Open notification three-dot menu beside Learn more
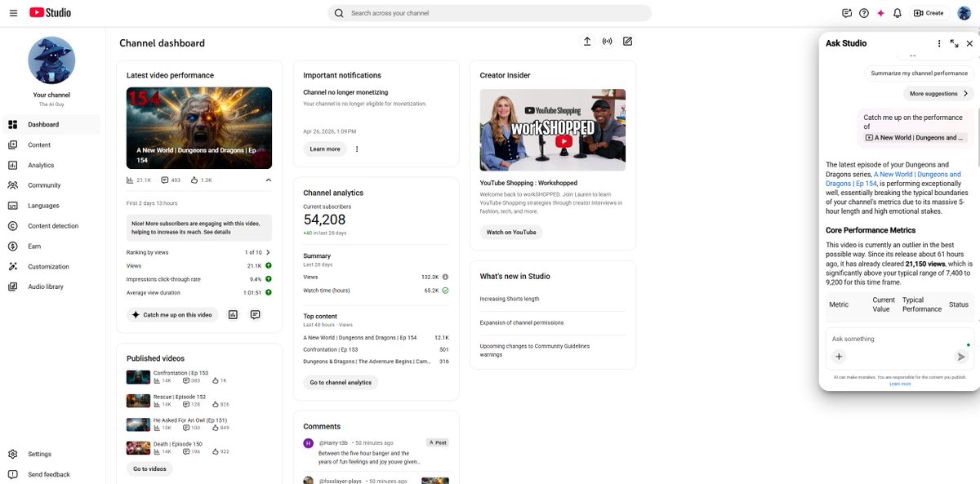The height and width of the screenshot is (484, 980). [357, 149]
